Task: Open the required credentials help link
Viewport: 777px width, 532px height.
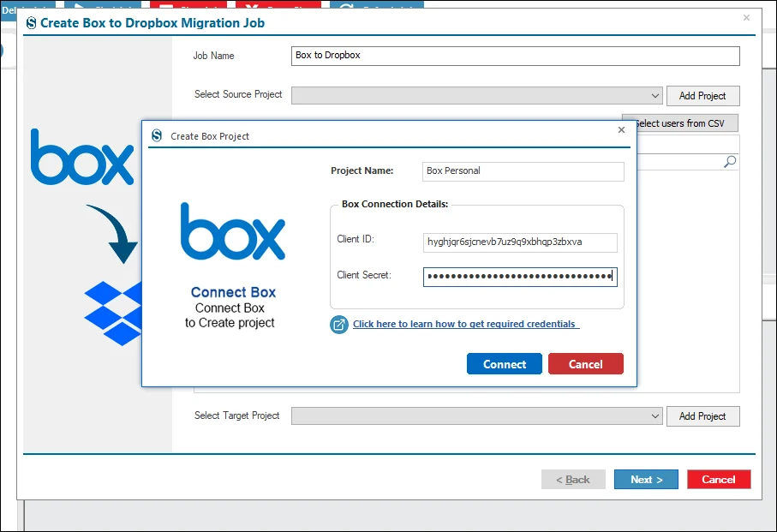Action: (x=464, y=324)
